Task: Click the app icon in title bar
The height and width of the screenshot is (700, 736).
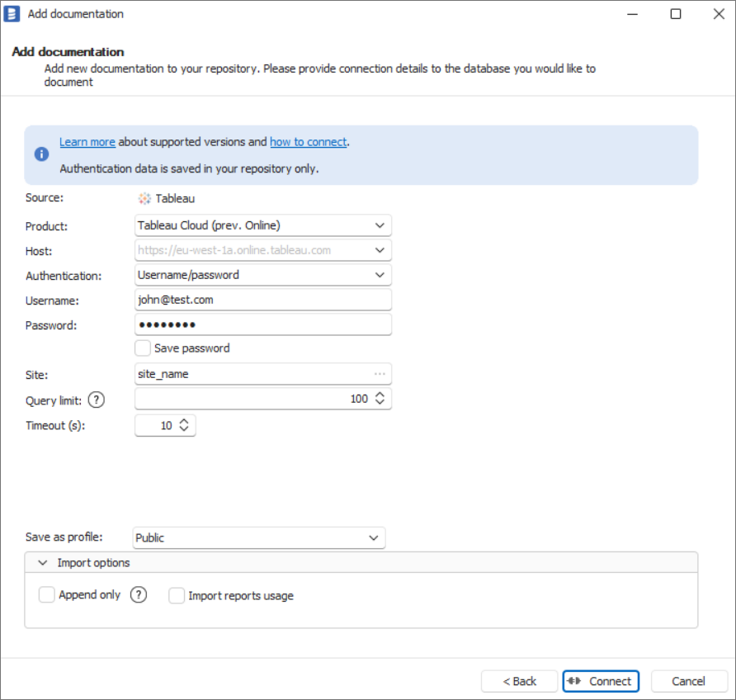Action: pos(12,13)
